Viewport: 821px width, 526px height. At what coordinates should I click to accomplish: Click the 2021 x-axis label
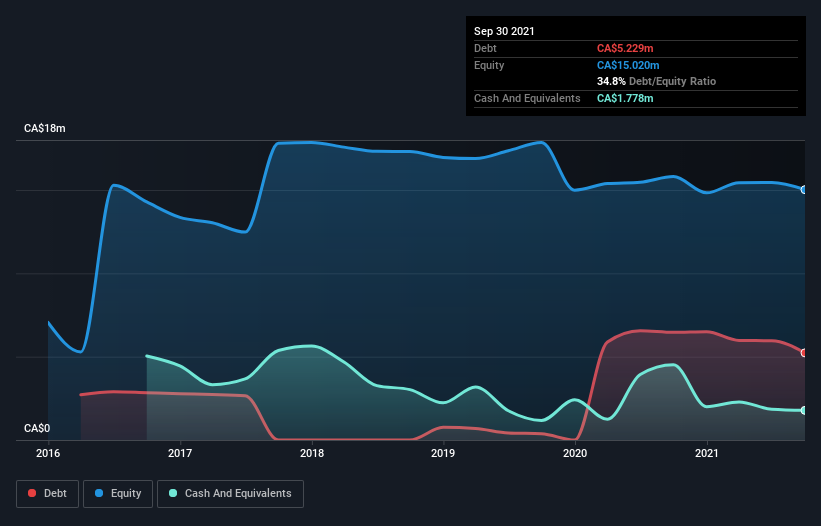[707, 453]
